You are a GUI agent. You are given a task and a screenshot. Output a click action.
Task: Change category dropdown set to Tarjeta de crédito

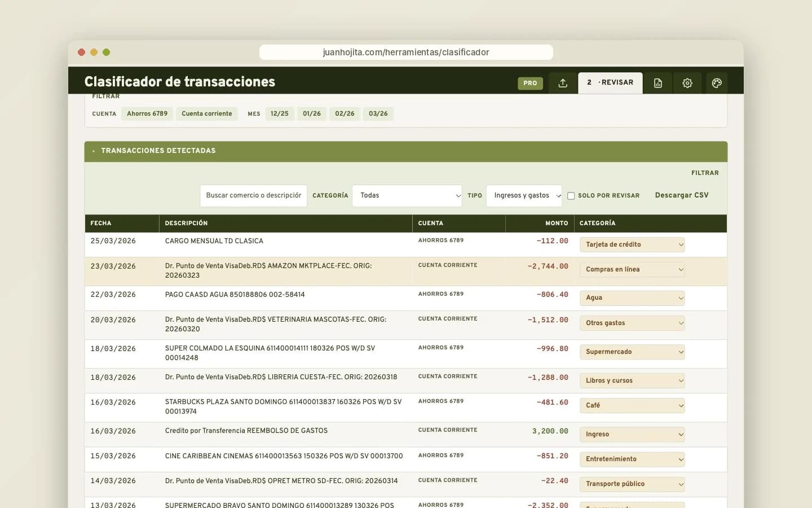tap(632, 244)
